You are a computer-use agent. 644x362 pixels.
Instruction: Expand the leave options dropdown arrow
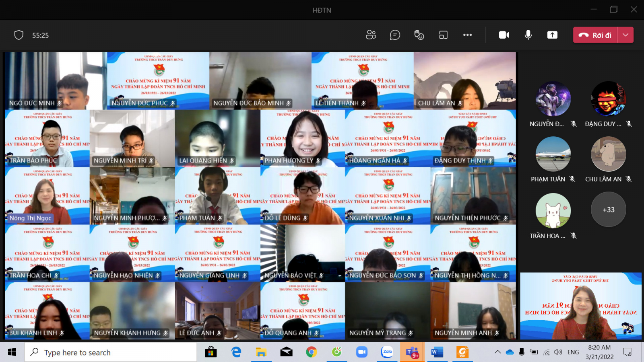point(625,35)
